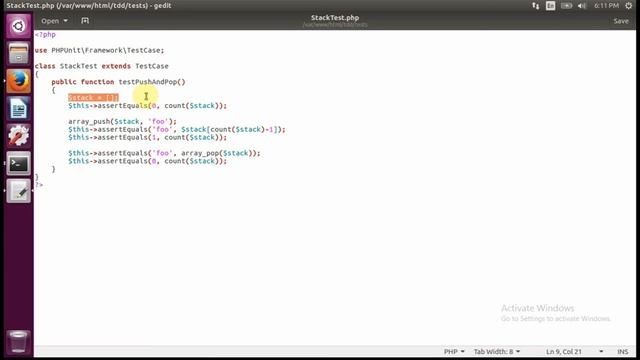Image resolution: width=640 pixels, height=360 pixels.
Task: Open the Tab Width: 8 selector
Action: click(x=497, y=351)
